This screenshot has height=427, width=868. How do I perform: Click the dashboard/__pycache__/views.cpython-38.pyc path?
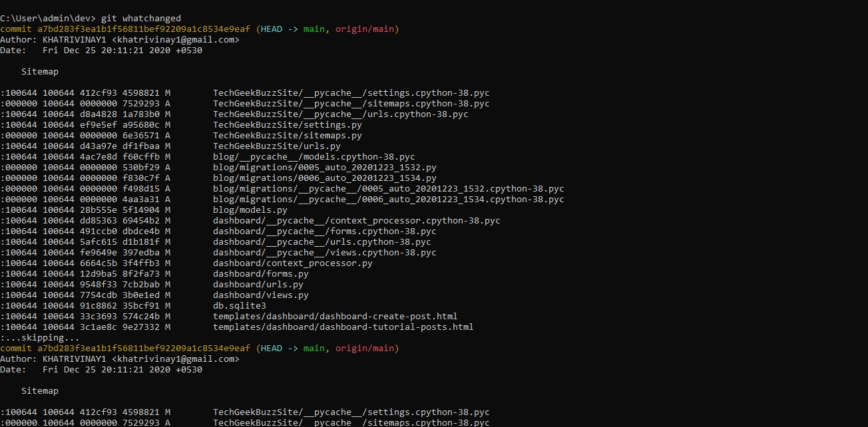tap(324, 252)
